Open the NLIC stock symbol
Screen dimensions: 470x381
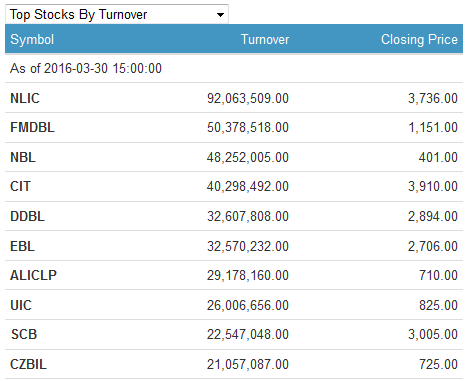(x=25, y=98)
